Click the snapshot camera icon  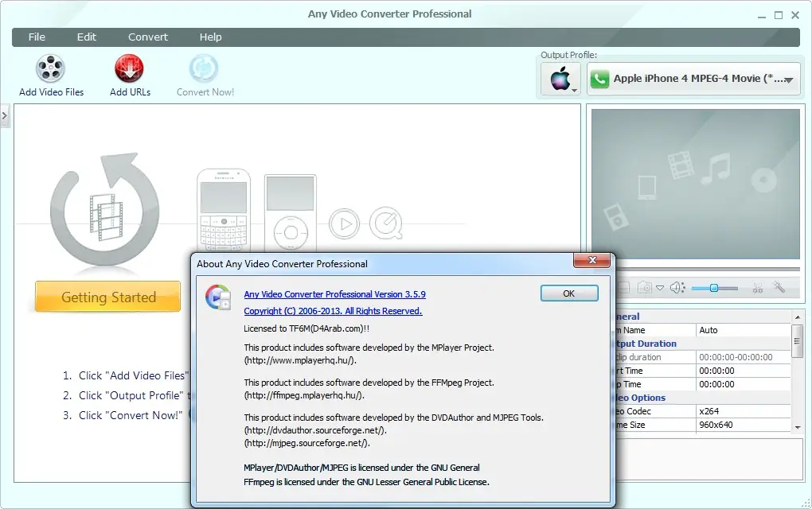pos(645,288)
